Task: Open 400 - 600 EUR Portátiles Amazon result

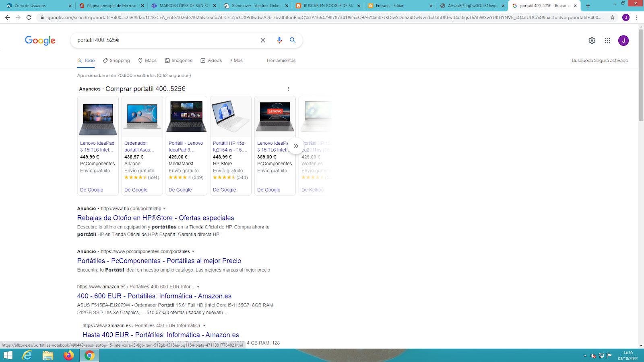Action: tap(154, 296)
